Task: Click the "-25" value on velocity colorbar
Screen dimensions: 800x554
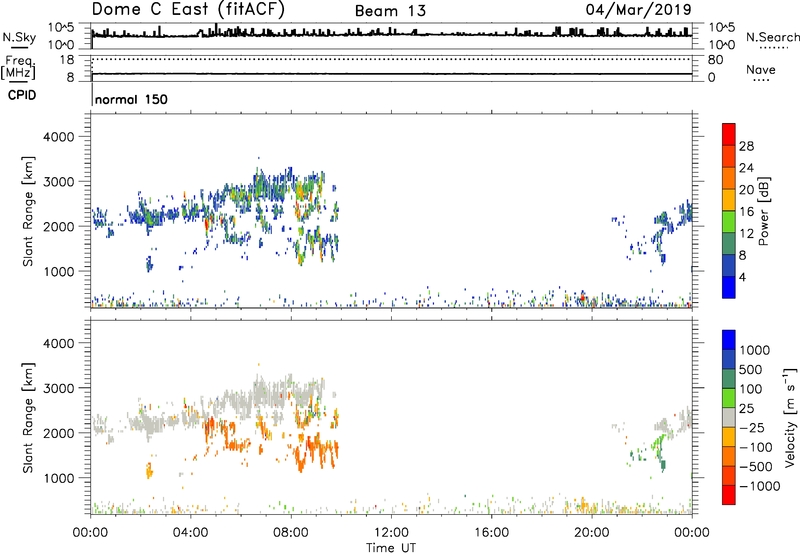Action: point(751,427)
